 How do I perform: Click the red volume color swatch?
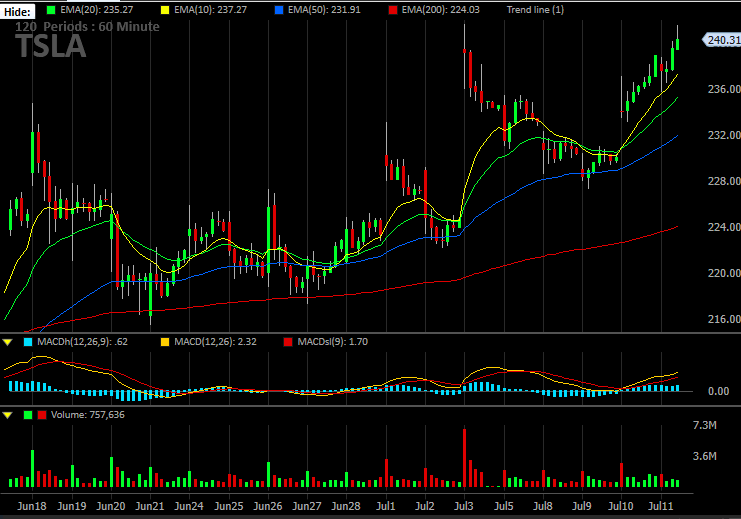point(42,415)
